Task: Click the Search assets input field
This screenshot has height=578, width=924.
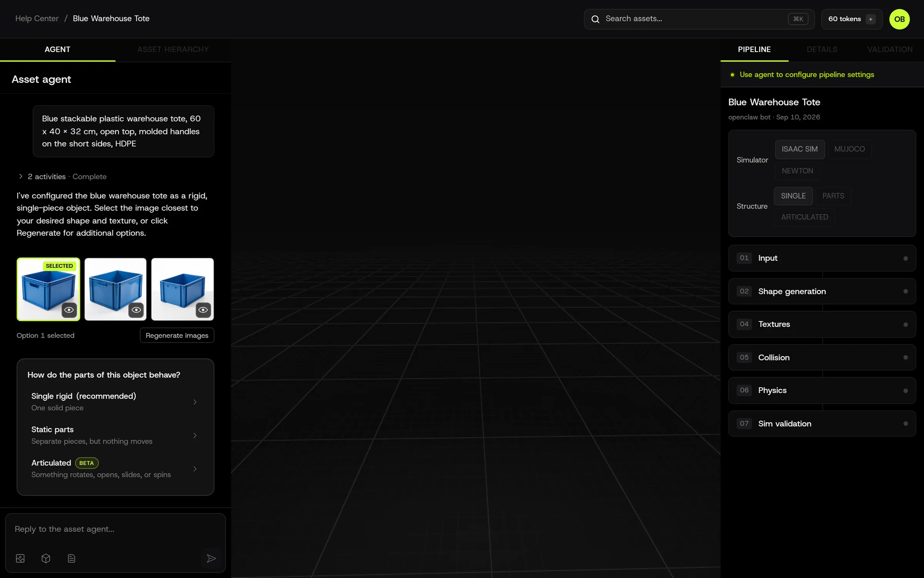Action: point(699,19)
